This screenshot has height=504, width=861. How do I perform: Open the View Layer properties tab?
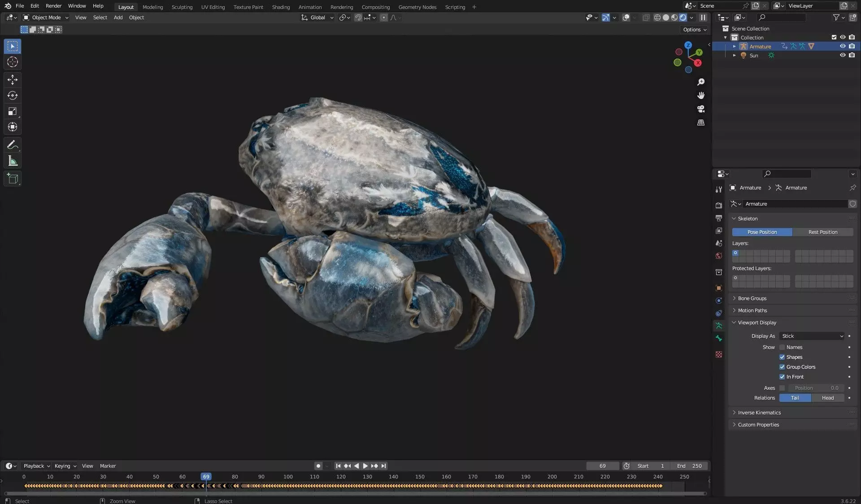719,230
